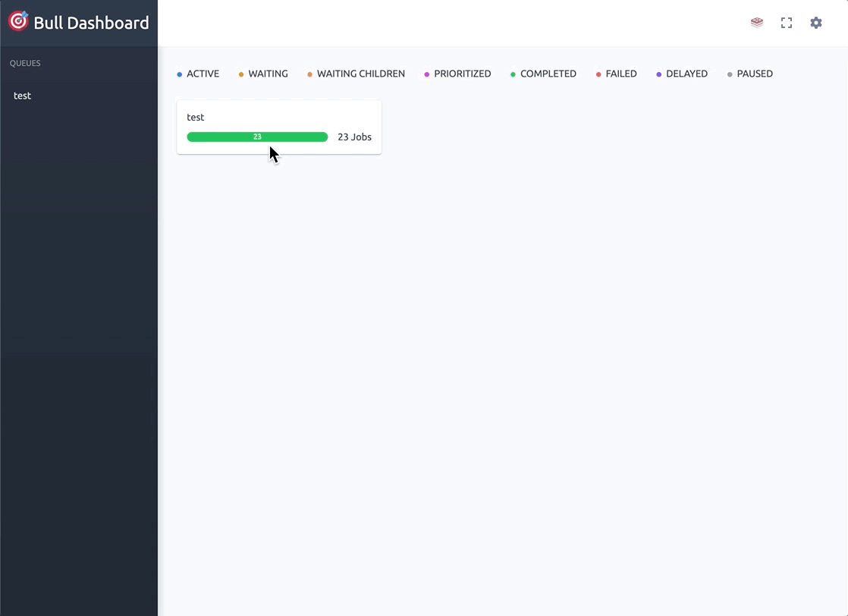
Task: Click the FAILED status legend
Action: tap(616, 74)
